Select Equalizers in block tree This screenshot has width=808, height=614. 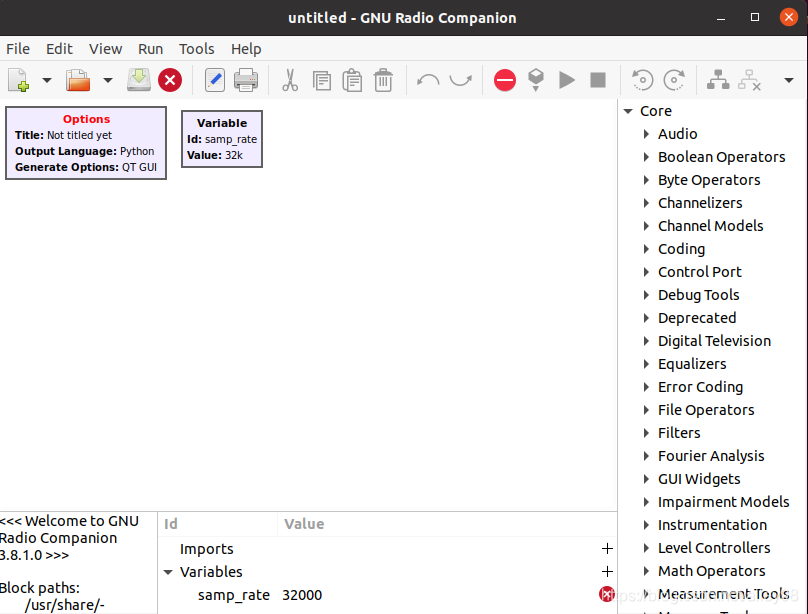tap(692, 364)
